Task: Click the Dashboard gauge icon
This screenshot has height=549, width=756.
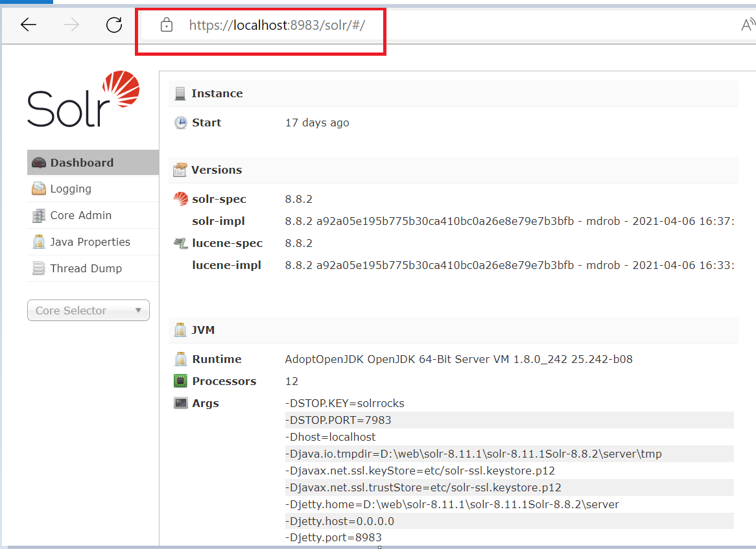Action: 38,163
